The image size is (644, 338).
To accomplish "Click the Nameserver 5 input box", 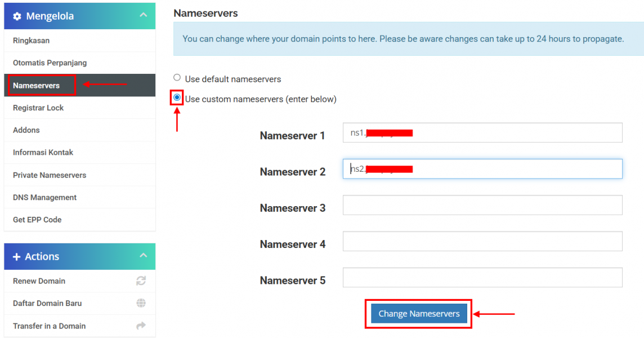I will pyautogui.click(x=482, y=277).
